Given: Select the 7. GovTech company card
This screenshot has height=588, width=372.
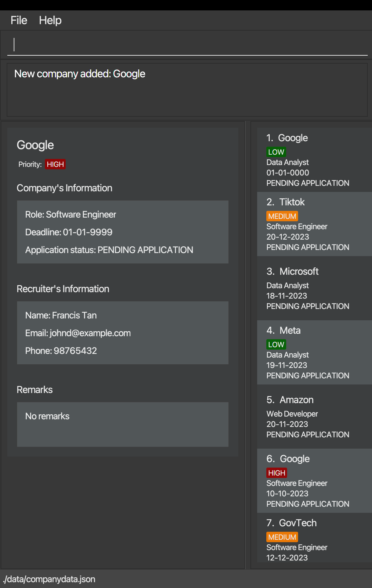Looking at the screenshot, I should tap(314, 538).
